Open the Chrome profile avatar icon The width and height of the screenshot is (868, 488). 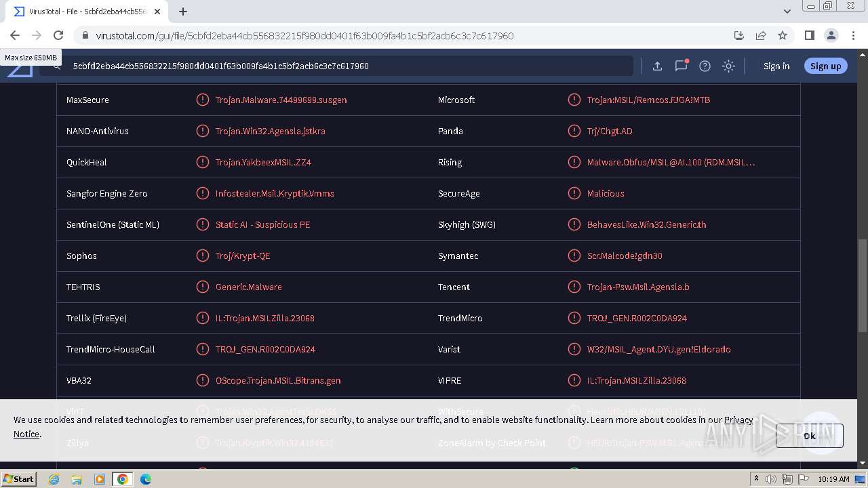[x=831, y=35]
